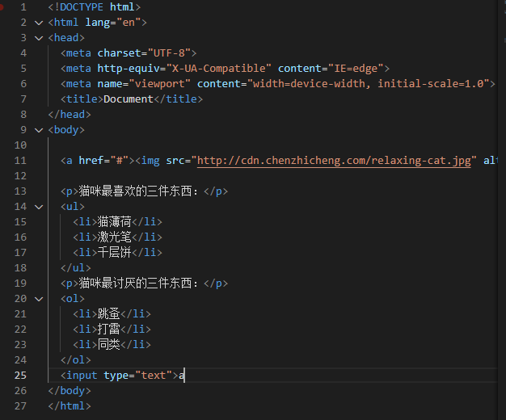Click line number 1 in gutter
The height and width of the screenshot is (420, 506).
[x=23, y=7]
